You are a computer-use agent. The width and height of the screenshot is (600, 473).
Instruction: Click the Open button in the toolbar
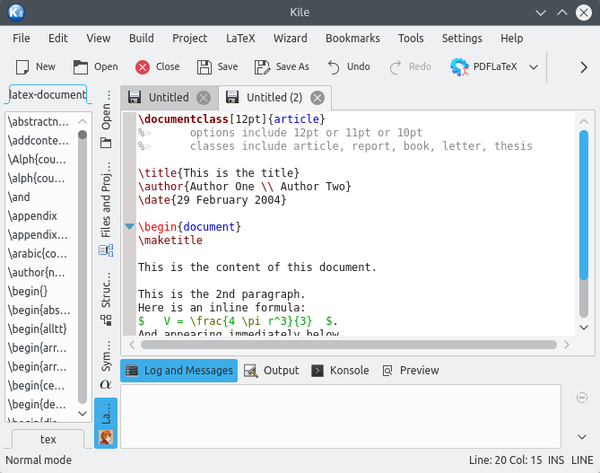pyautogui.click(x=96, y=67)
